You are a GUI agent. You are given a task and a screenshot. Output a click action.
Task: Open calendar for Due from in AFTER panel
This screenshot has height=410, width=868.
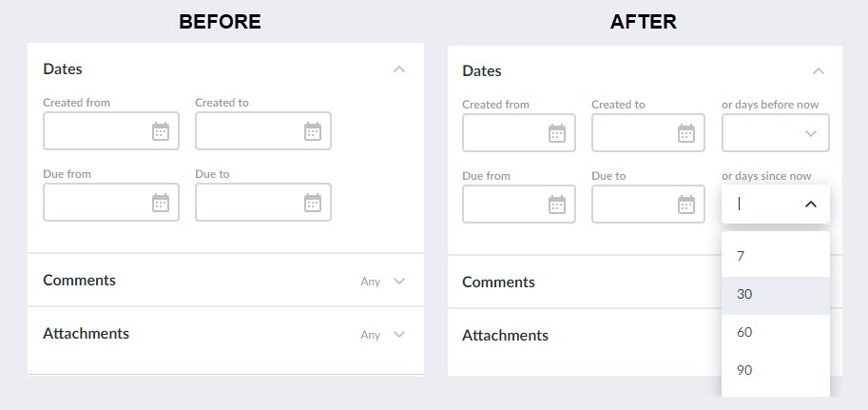(x=557, y=205)
